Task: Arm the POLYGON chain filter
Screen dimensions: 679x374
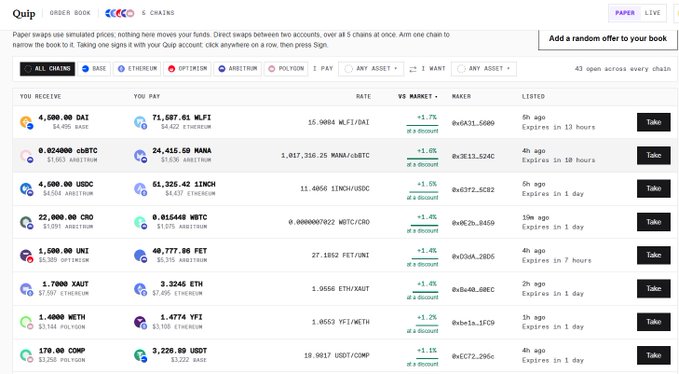Action: coord(286,69)
